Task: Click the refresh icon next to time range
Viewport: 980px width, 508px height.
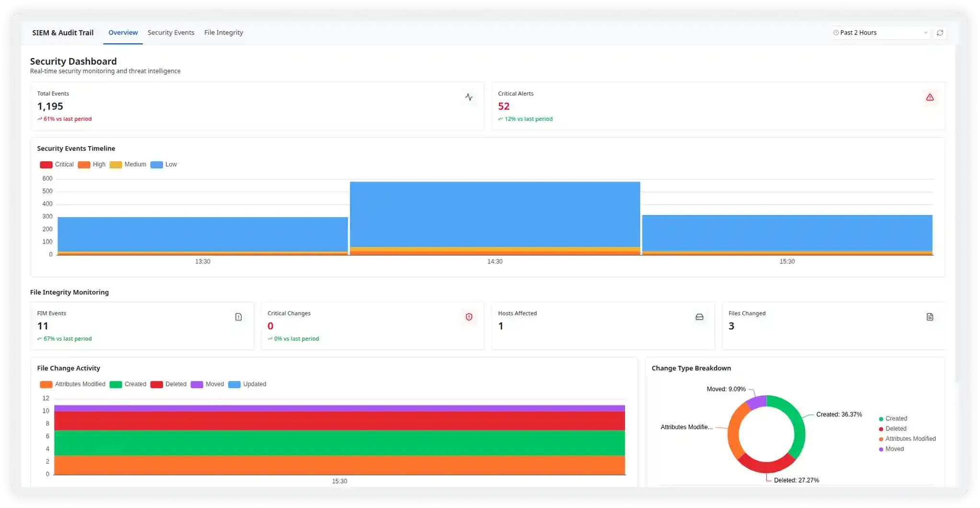Action: 940,33
